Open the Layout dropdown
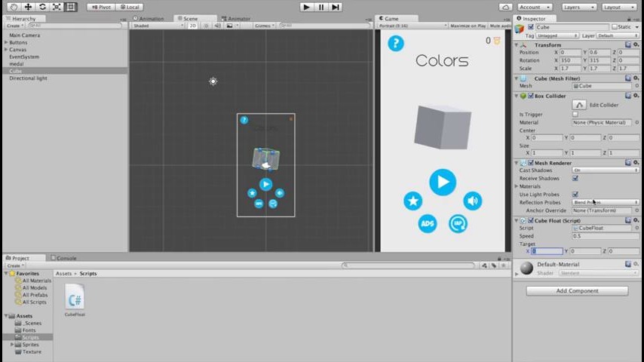The image size is (644, 362). (x=622, y=7)
